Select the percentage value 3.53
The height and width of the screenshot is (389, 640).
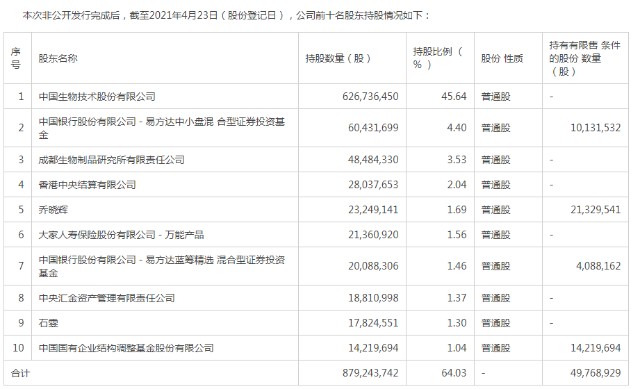click(x=457, y=159)
